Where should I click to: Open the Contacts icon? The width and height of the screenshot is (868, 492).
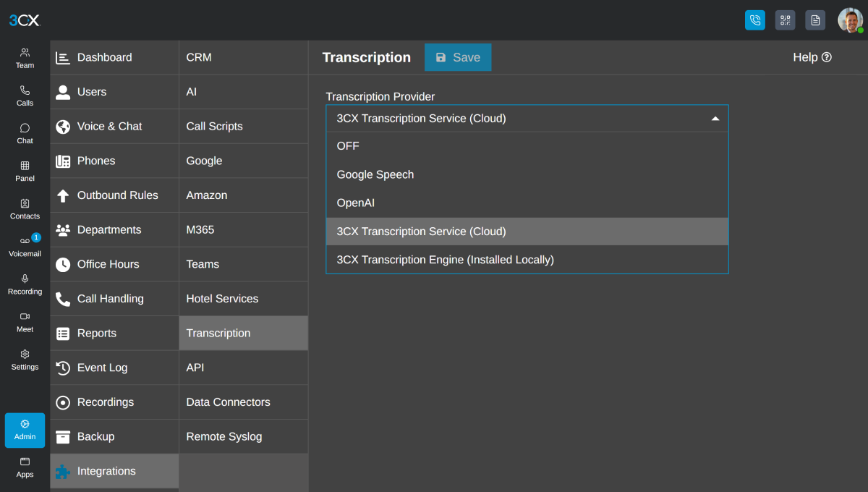25,203
